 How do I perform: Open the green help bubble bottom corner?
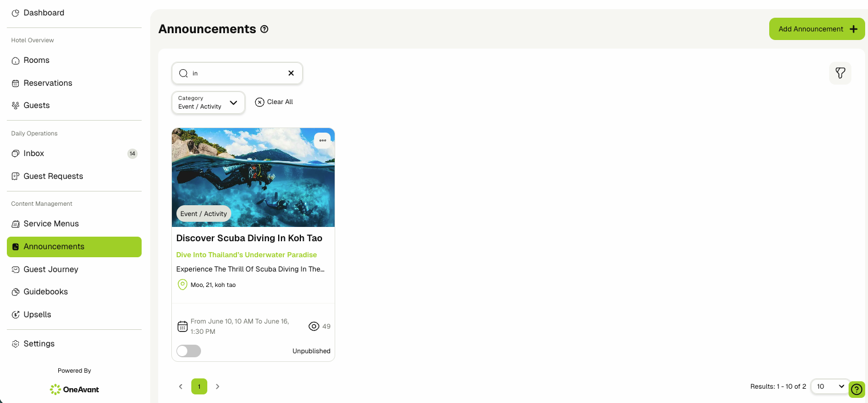857,390
